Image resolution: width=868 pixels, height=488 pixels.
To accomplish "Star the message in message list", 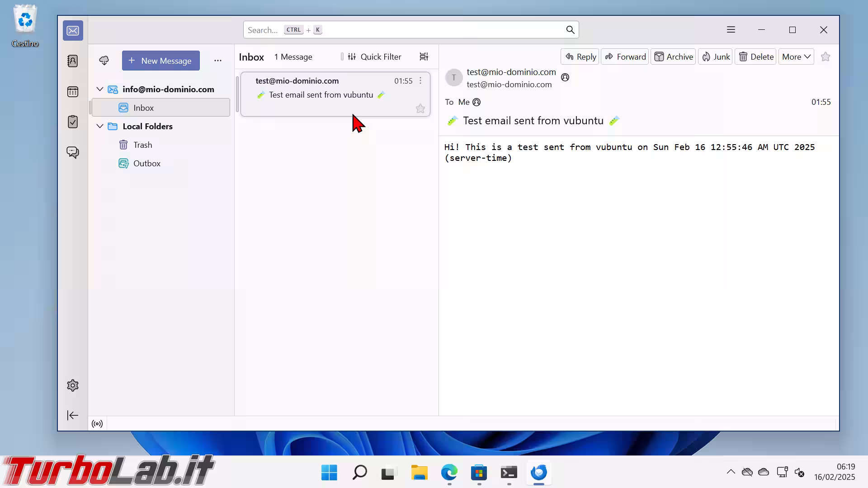I will coord(420,108).
